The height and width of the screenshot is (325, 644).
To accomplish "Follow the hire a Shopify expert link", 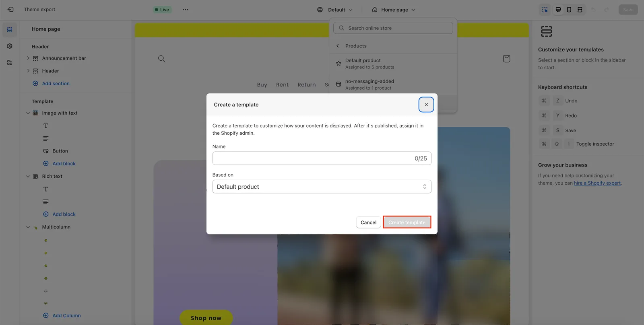I will tap(597, 183).
